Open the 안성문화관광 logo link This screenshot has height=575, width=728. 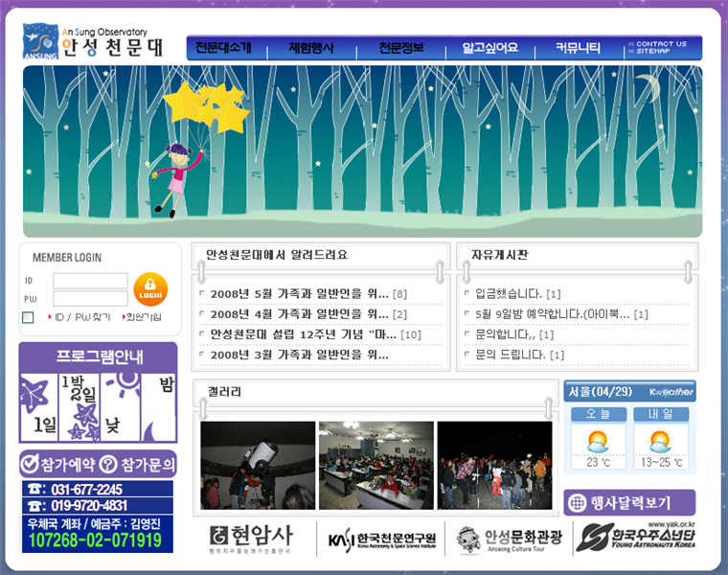point(509,540)
